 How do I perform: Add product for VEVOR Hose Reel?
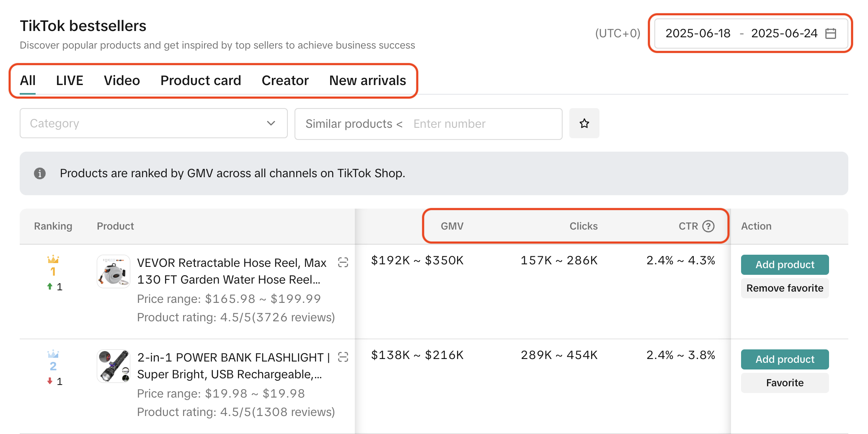pos(784,265)
